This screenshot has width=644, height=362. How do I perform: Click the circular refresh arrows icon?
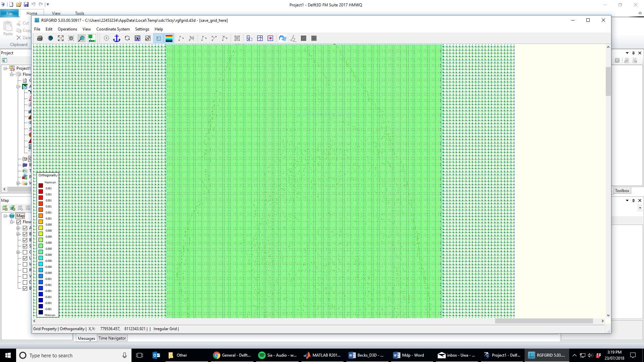tap(127, 38)
